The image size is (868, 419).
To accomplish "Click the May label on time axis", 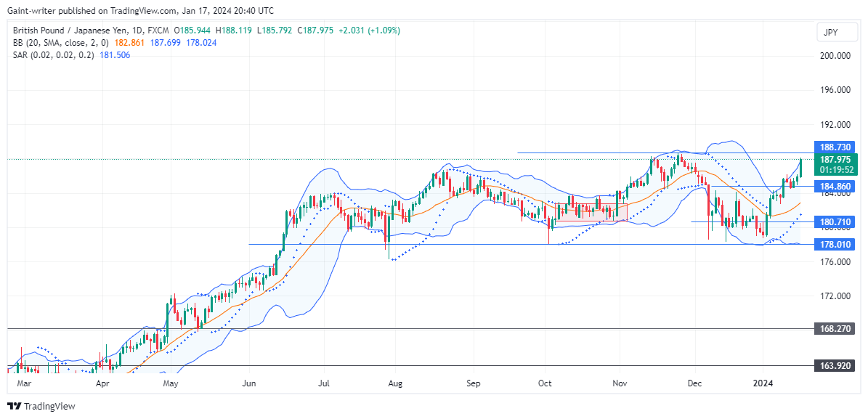I will pos(171,383).
